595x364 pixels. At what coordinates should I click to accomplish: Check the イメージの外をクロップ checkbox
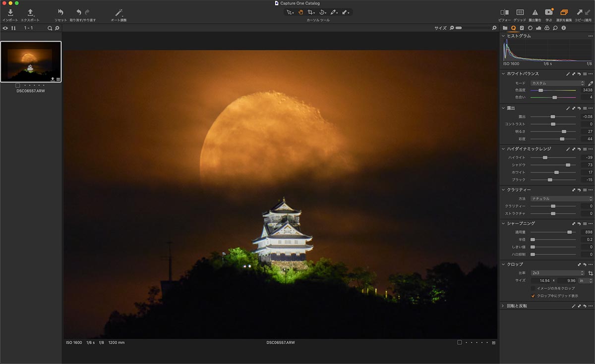(x=533, y=288)
